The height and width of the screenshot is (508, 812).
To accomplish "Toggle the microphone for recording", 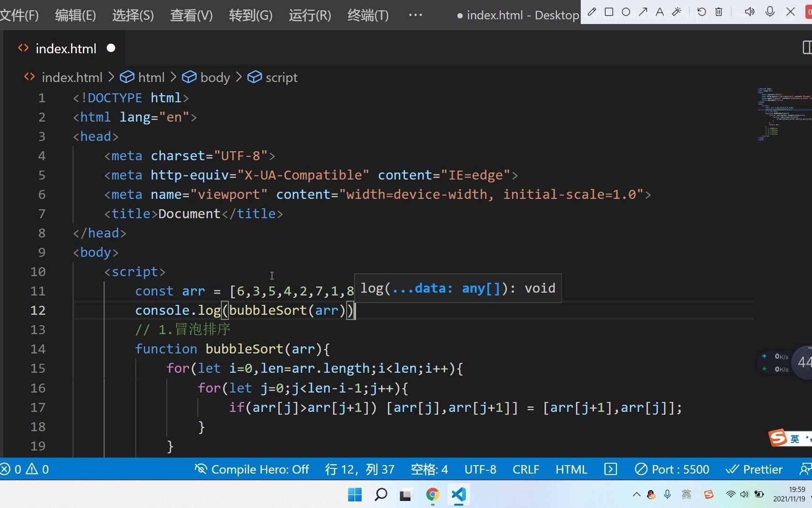I will pos(770,12).
